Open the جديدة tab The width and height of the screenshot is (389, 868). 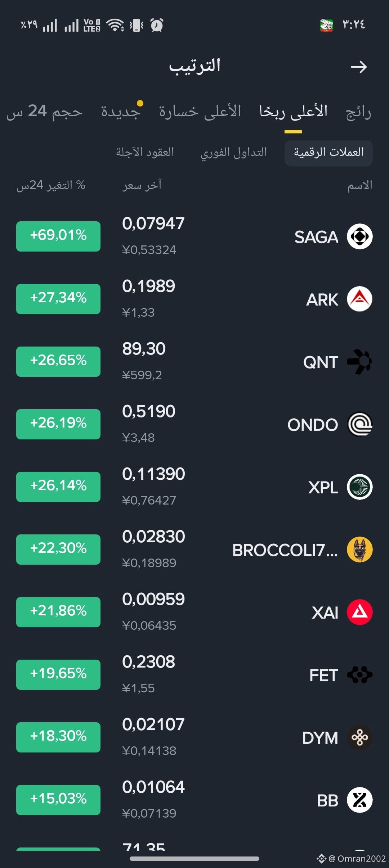point(121,111)
